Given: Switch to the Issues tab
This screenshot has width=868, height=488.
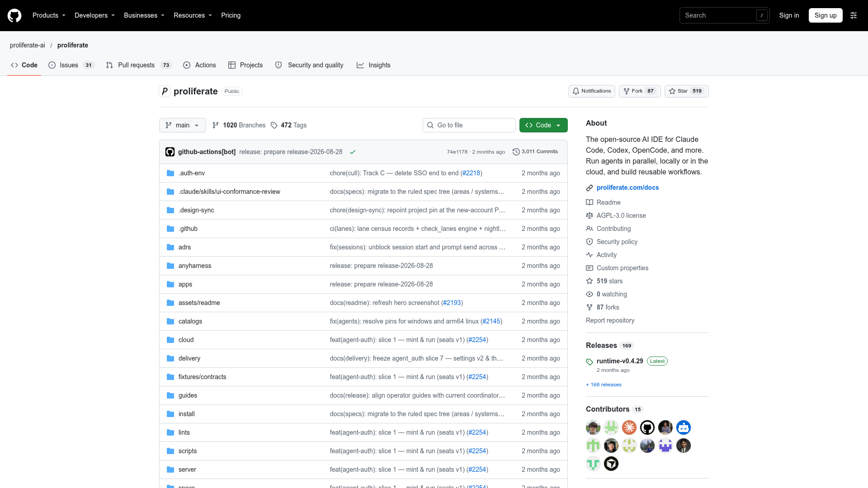Looking at the screenshot, I should tap(71, 65).
